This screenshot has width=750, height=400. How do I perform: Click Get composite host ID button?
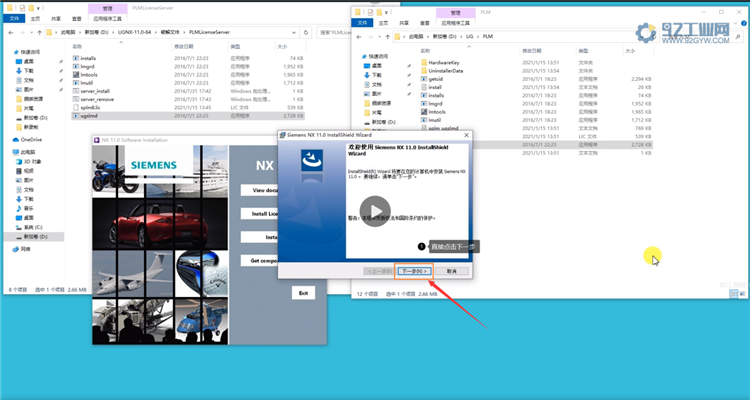259,261
